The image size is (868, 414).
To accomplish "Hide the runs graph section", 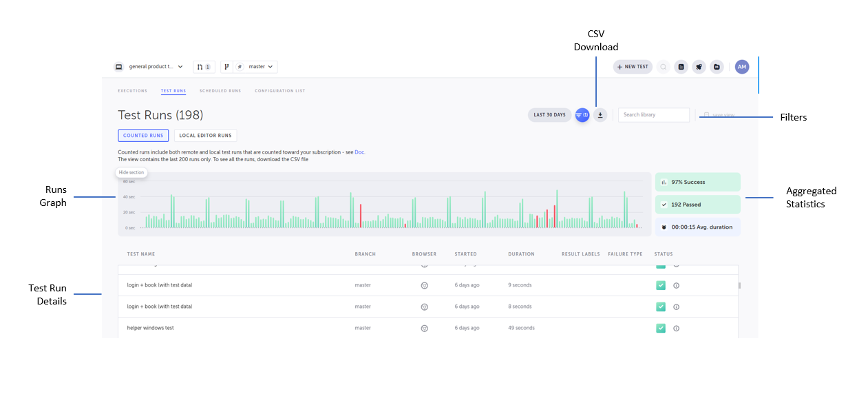I will pyautogui.click(x=131, y=172).
